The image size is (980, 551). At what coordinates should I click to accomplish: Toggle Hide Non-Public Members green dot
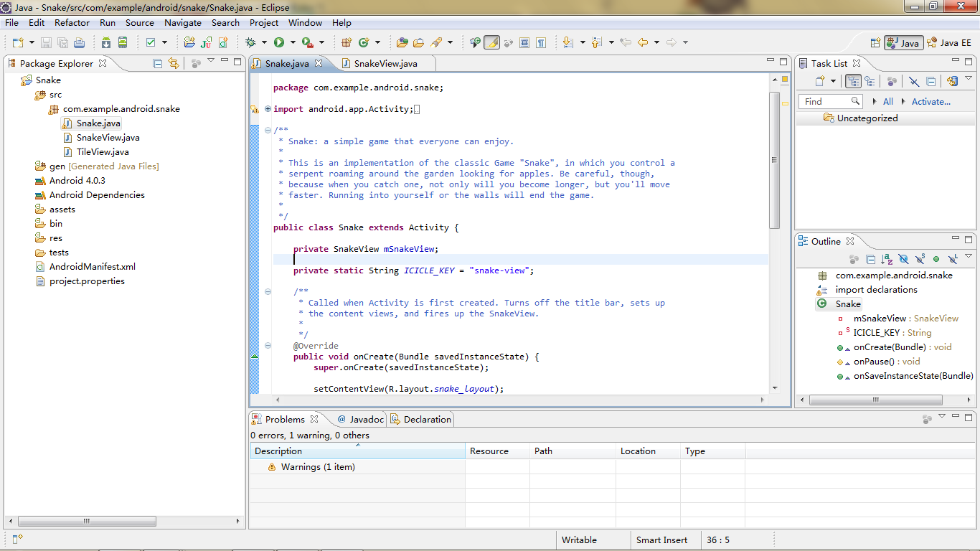936,259
